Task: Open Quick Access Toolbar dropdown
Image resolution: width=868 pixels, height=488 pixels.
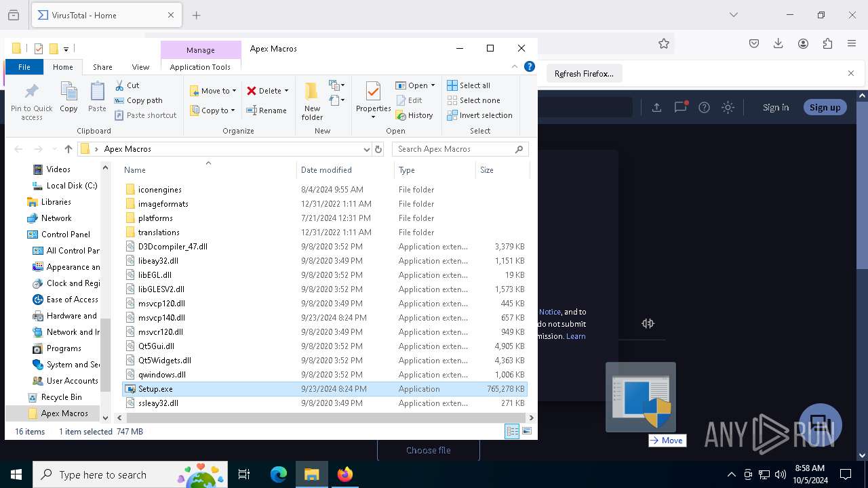Action: (x=66, y=49)
